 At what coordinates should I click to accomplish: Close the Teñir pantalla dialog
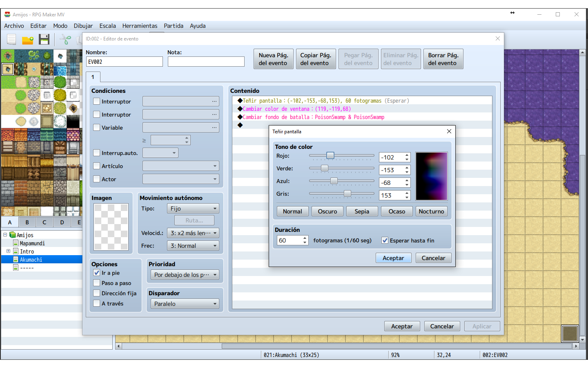click(449, 131)
